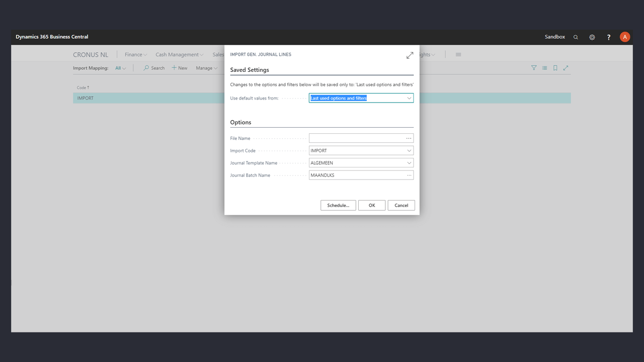Click the Sandbox environment label

555,37
